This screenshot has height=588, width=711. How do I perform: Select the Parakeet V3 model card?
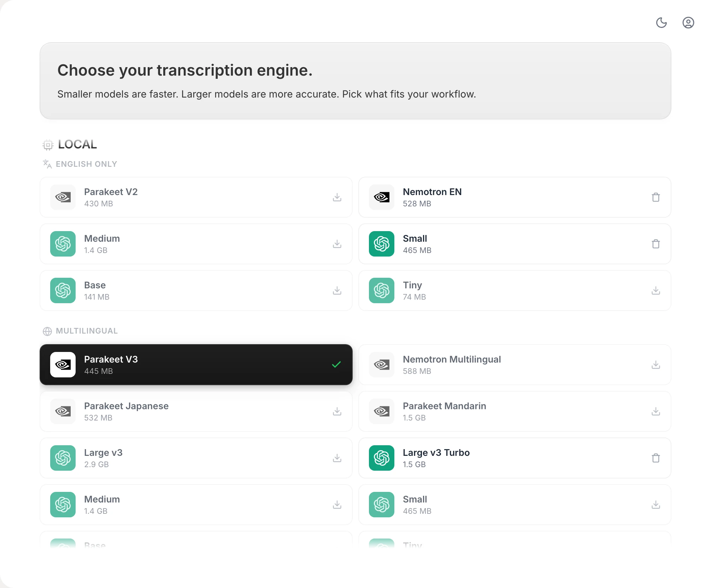(x=196, y=365)
